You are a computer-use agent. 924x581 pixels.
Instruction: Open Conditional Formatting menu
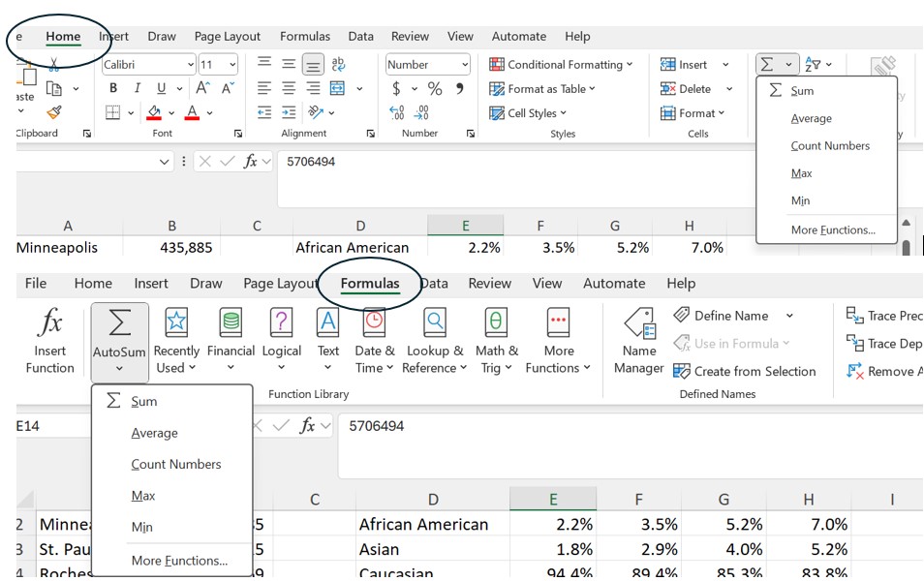[x=561, y=64]
